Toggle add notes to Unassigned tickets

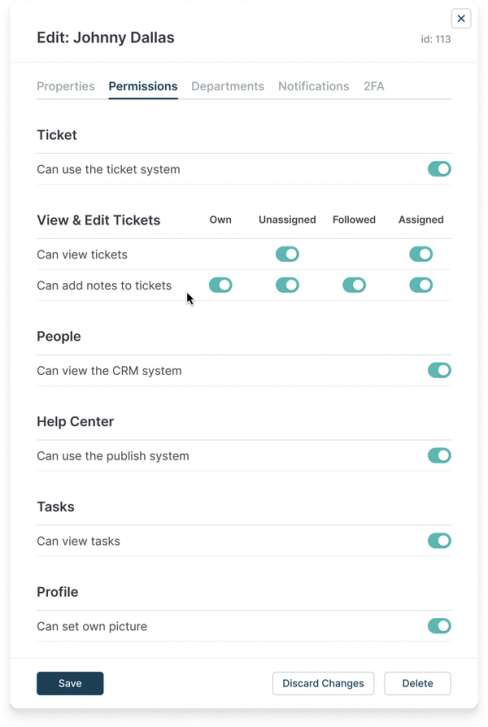(x=287, y=285)
